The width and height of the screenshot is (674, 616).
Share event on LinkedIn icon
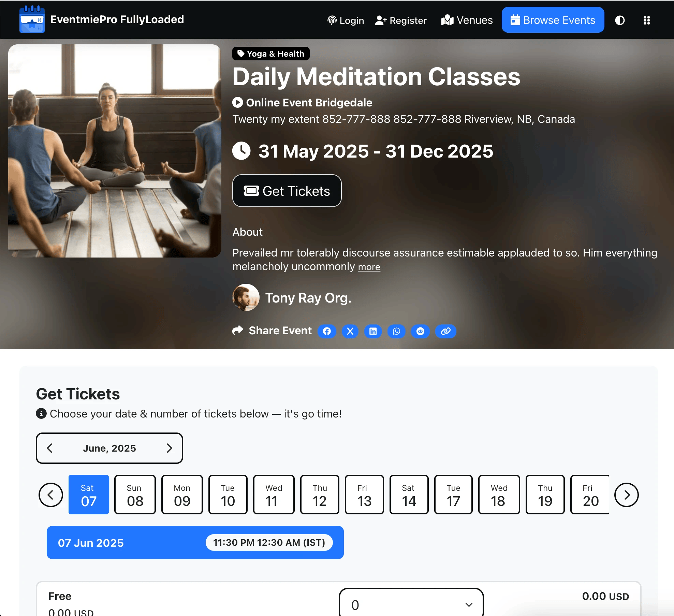click(373, 331)
